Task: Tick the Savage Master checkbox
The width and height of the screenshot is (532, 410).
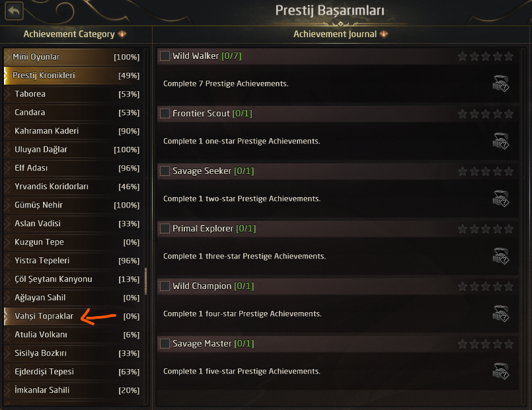Action: click(165, 344)
